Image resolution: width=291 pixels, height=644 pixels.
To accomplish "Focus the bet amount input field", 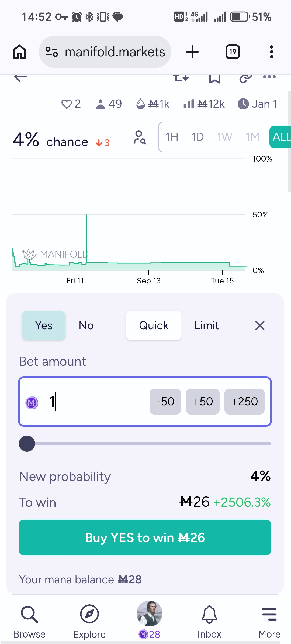I will pos(94,402).
